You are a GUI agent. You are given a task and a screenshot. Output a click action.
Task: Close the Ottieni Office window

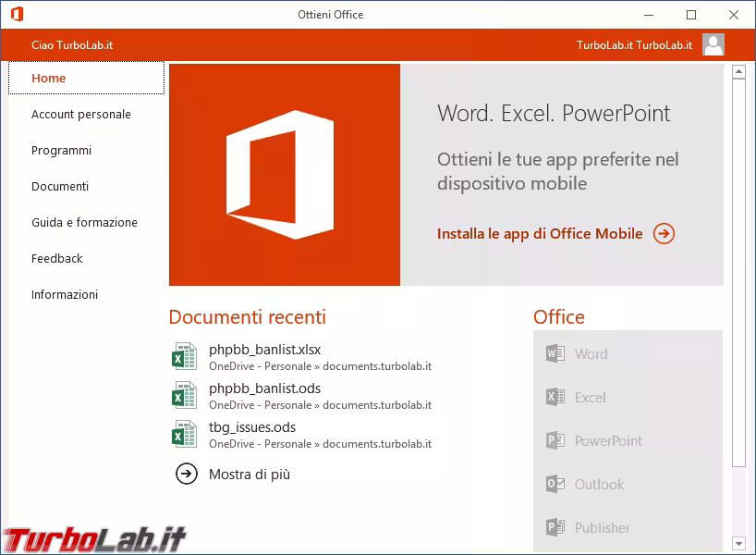[x=733, y=15]
